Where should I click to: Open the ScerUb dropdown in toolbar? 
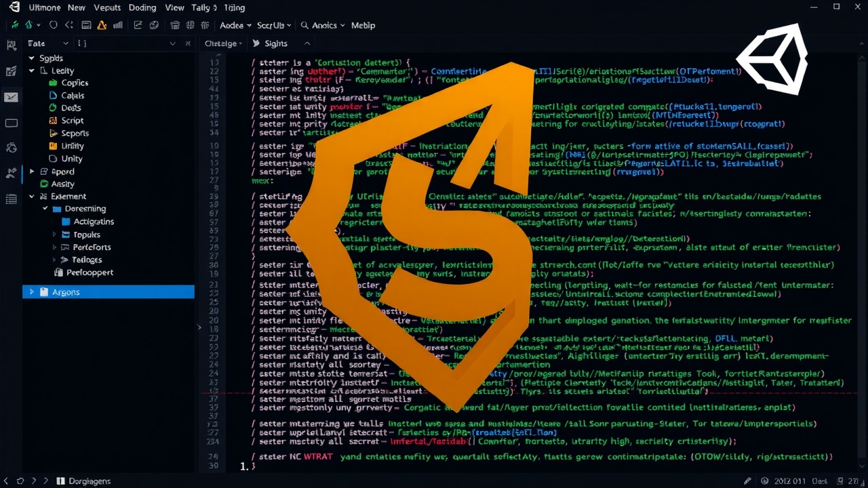(x=274, y=25)
